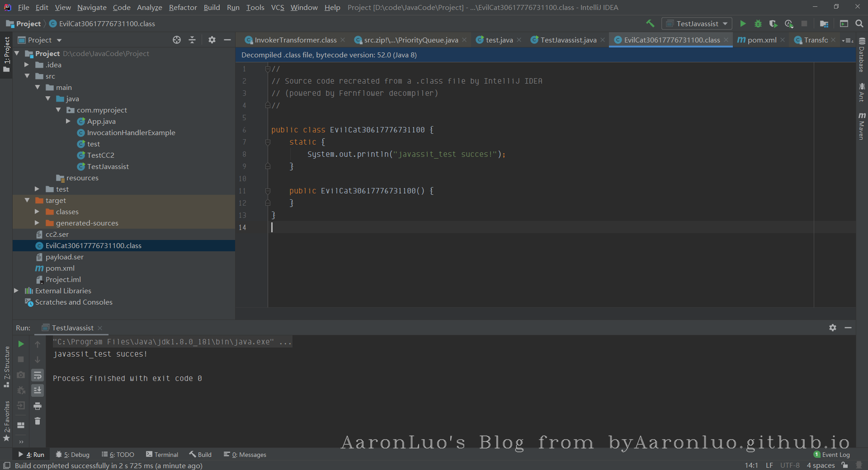Close the TestJavassist run tab

point(100,328)
